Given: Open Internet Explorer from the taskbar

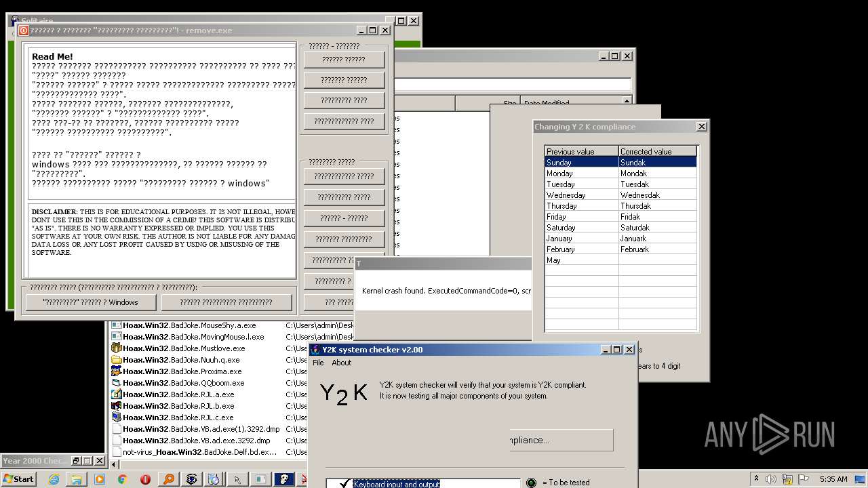Looking at the screenshot, I should point(54,479).
